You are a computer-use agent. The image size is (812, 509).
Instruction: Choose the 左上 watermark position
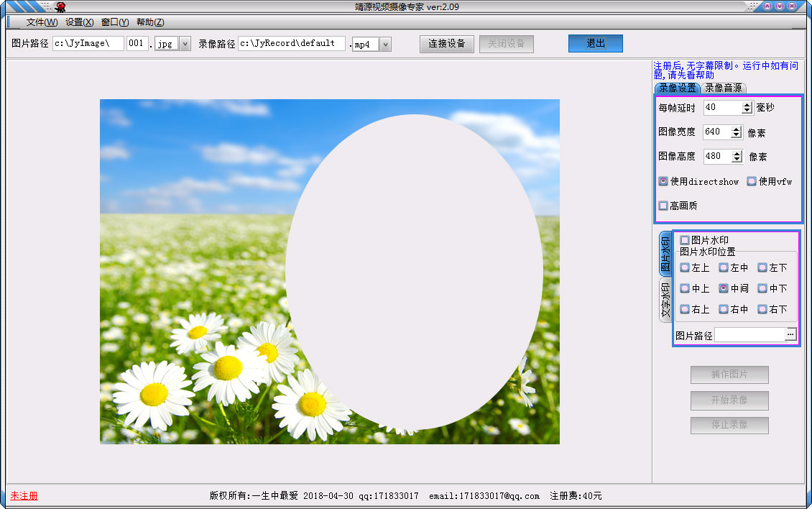(x=685, y=267)
